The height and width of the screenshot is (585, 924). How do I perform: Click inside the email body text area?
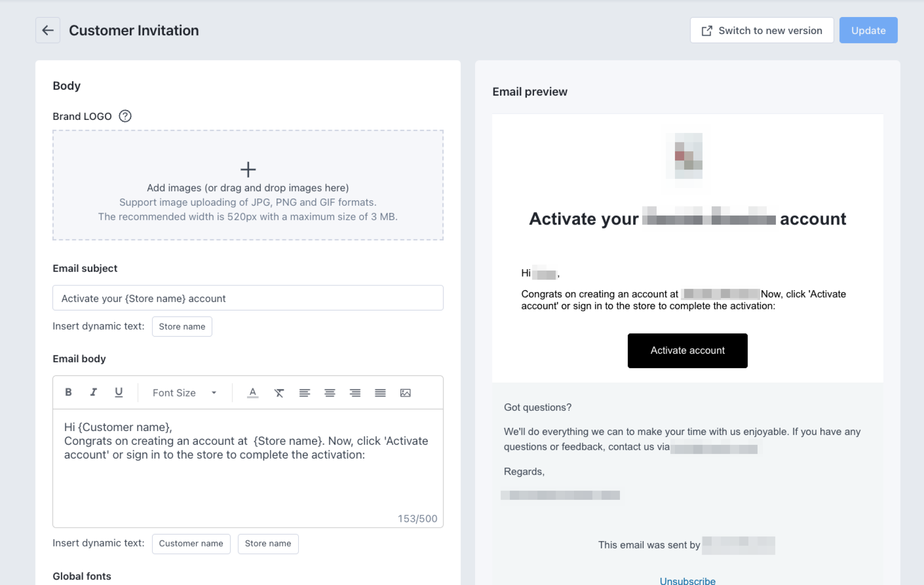(x=248, y=468)
